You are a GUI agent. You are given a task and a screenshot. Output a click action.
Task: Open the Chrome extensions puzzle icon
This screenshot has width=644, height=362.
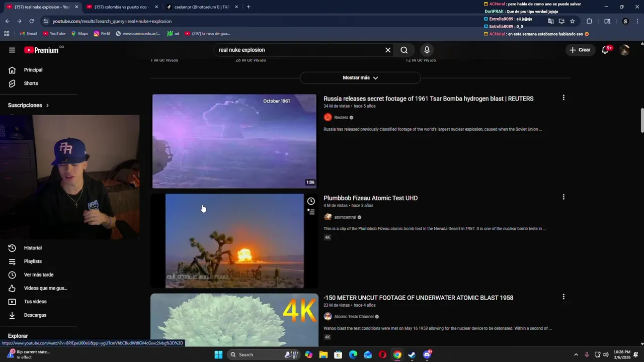click(x=590, y=21)
